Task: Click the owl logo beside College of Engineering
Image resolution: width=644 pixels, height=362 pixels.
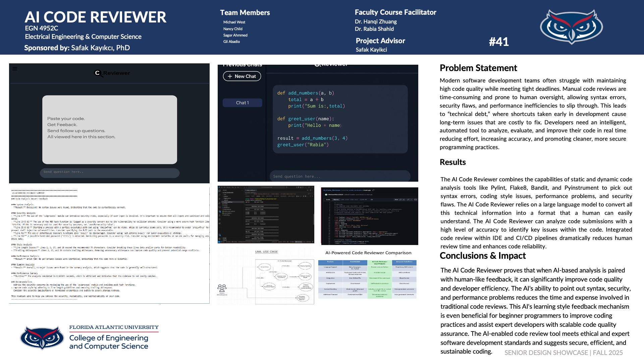Action: click(x=42, y=338)
